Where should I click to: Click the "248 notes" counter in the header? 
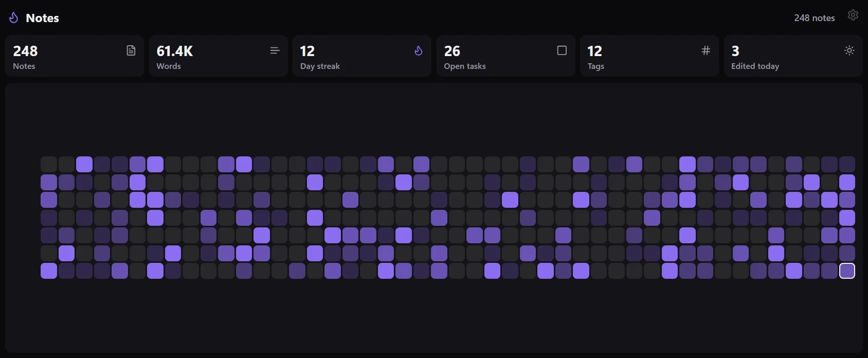point(815,18)
